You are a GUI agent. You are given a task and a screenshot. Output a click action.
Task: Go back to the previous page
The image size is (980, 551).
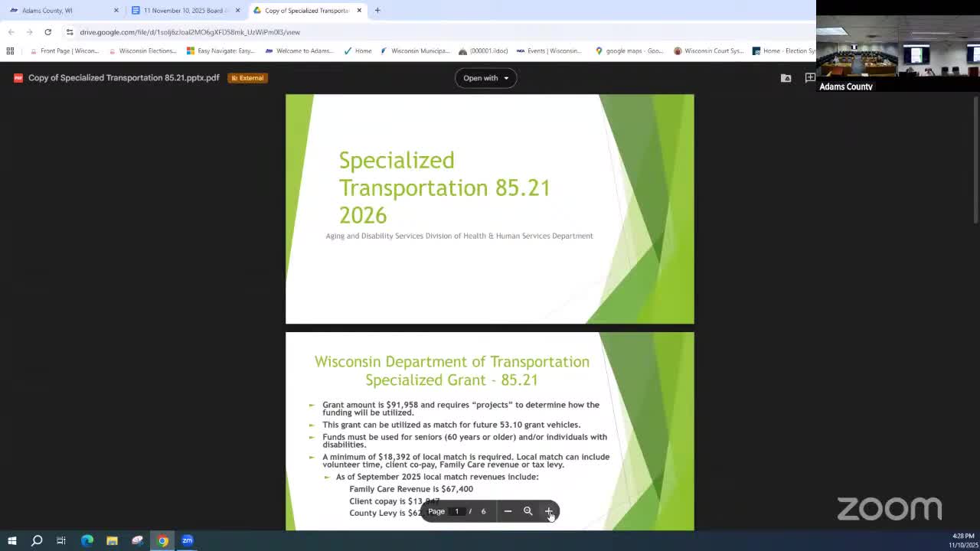tap(11, 32)
